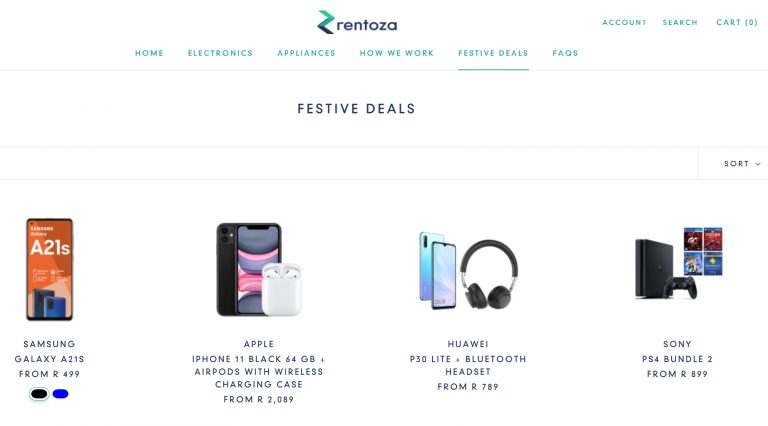This screenshot has width=768, height=426.
Task: Go to the Home menu item
Action: click(x=150, y=53)
